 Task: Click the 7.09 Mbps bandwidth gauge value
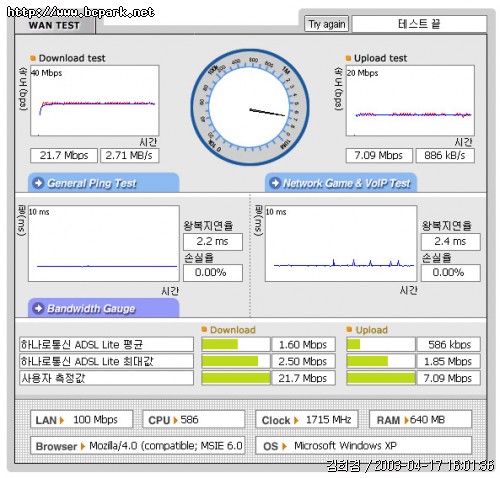(449, 378)
